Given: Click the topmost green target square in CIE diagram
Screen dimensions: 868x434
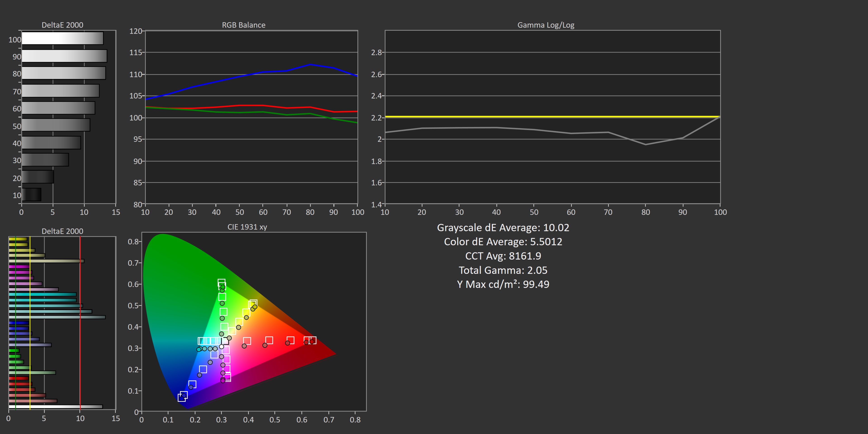Looking at the screenshot, I should pos(221,283).
